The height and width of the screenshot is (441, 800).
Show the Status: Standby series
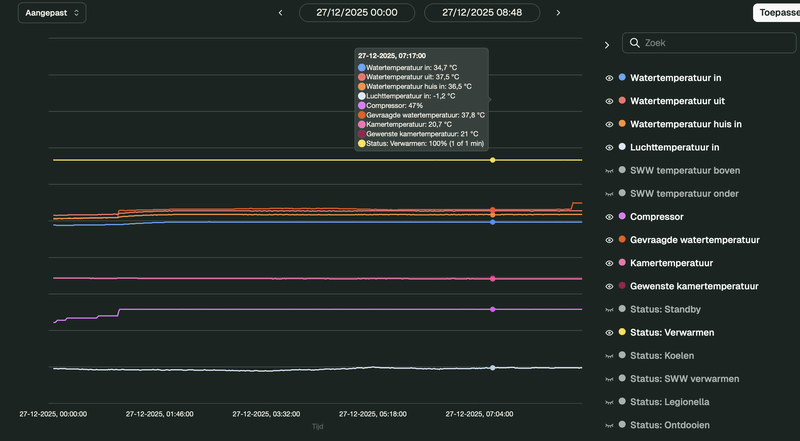[x=608, y=309]
